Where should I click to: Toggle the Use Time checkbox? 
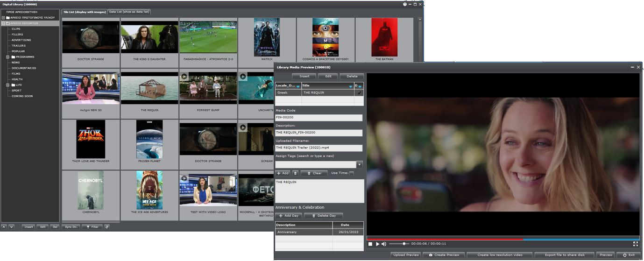coord(352,173)
